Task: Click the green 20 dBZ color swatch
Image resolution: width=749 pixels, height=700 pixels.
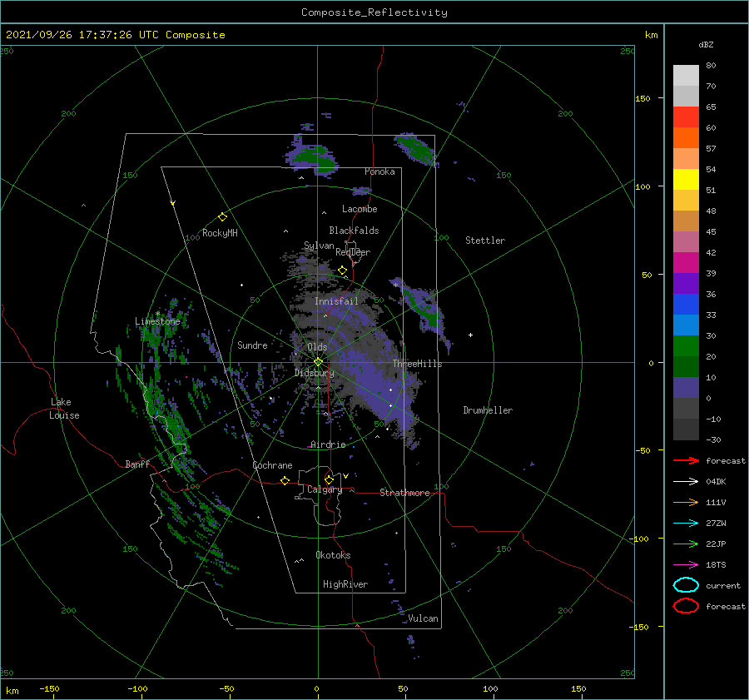Action: pyautogui.click(x=686, y=346)
